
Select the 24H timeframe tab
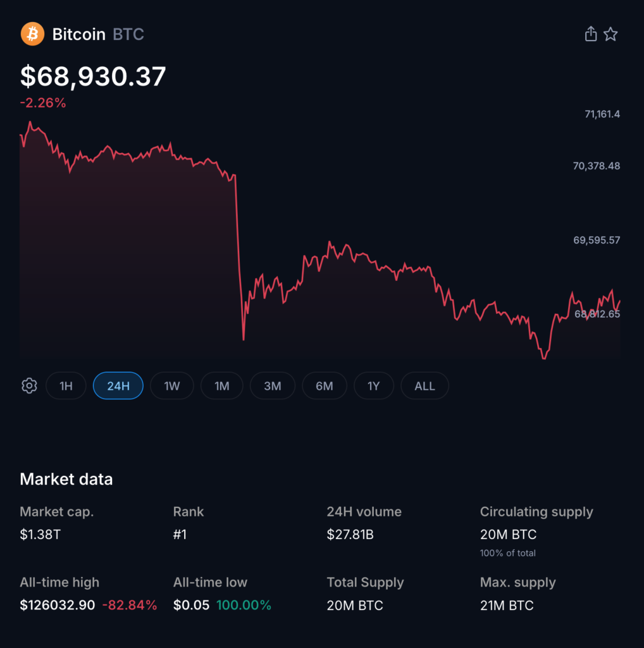click(118, 385)
